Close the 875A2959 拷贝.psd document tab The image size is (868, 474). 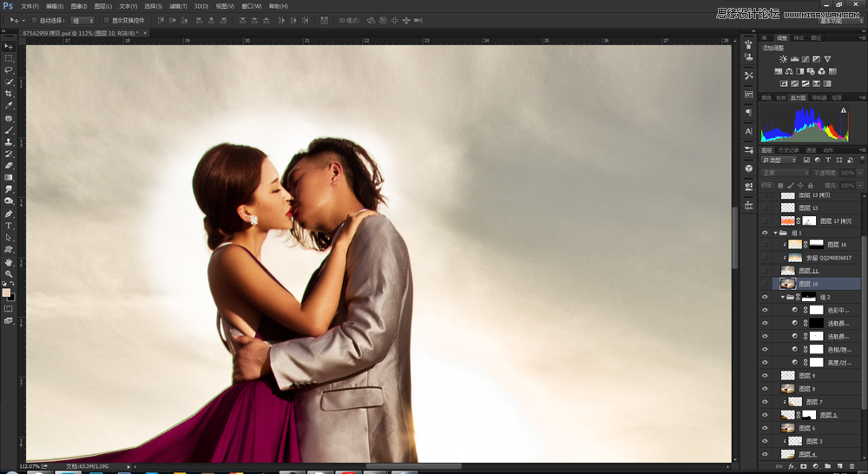(145, 33)
